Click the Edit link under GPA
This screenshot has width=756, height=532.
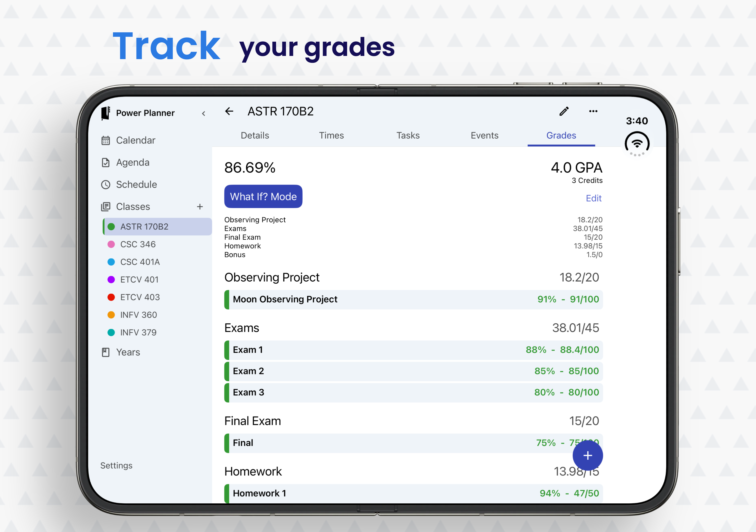(x=593, y=198)
